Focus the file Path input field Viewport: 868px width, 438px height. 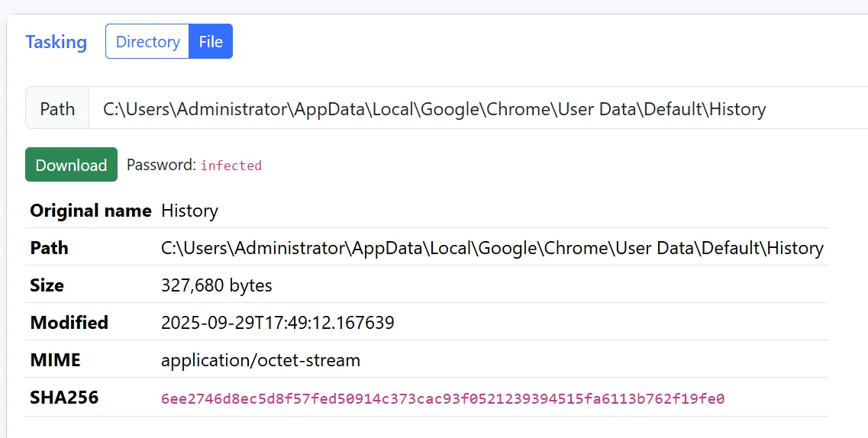coord(473,108)
